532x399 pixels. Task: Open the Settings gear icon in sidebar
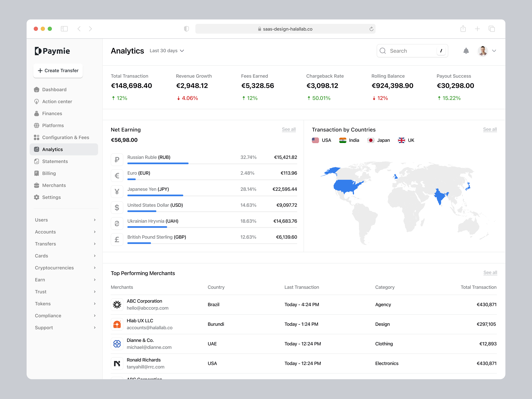coord(37,197)
